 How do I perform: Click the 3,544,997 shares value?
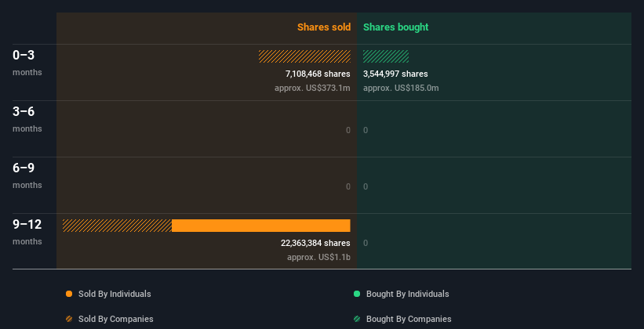coord(395,74)
